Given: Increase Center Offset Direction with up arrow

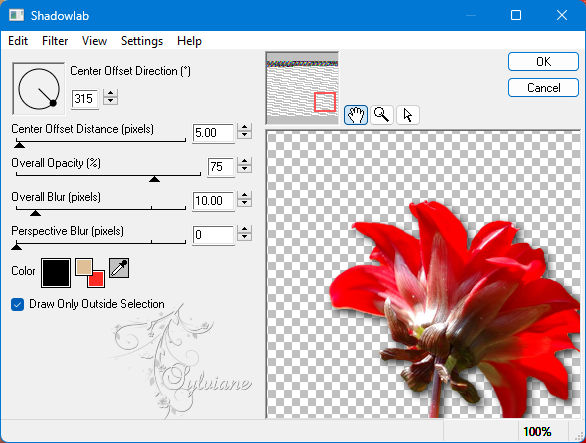Looking at the screenshot, I should [x=111, y=93].
